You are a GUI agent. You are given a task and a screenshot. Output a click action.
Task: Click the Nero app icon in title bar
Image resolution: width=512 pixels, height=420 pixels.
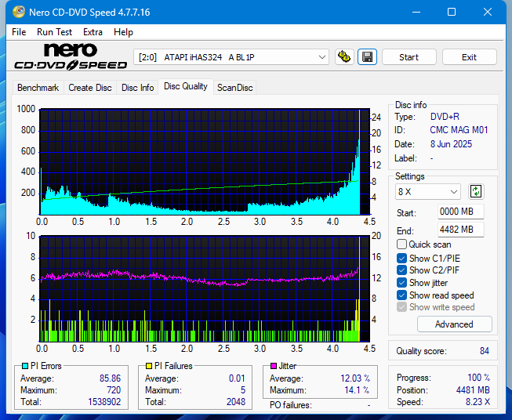pyautogui.click(x=13, y=12)
